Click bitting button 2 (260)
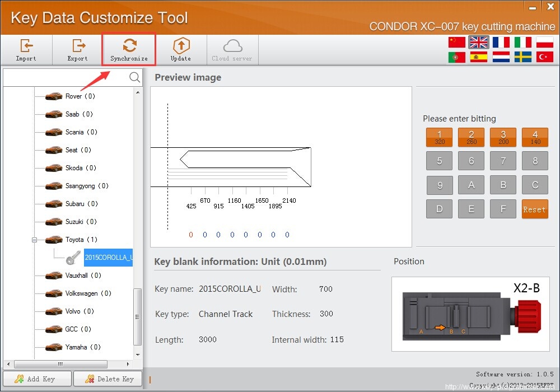560x392 pixels. 471,137
